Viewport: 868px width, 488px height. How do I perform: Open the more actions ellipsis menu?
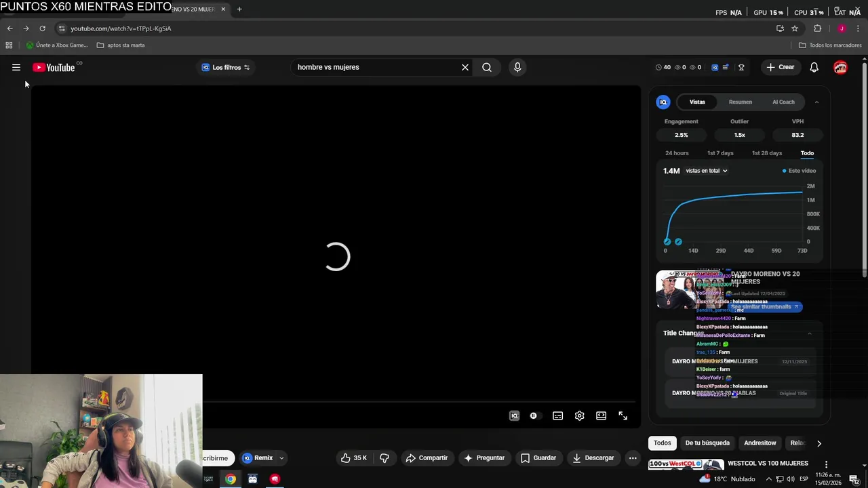pos(633,458)
